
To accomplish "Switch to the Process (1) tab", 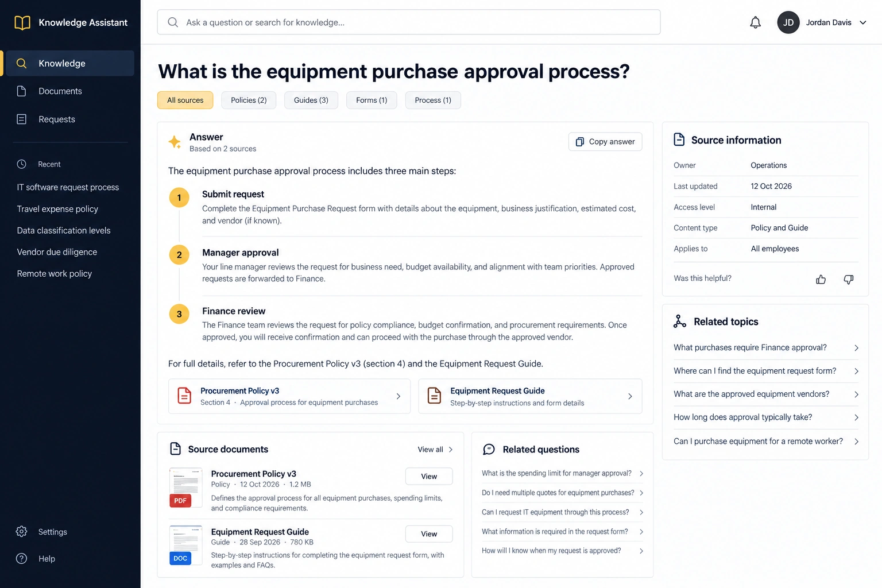I will (x=433, y=100).
